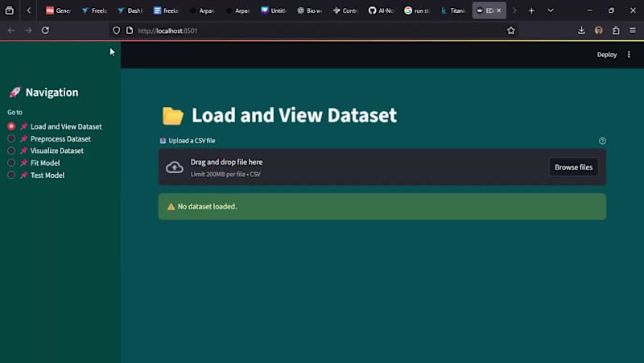Click the Go to label in sidebar

coord(14,112)
